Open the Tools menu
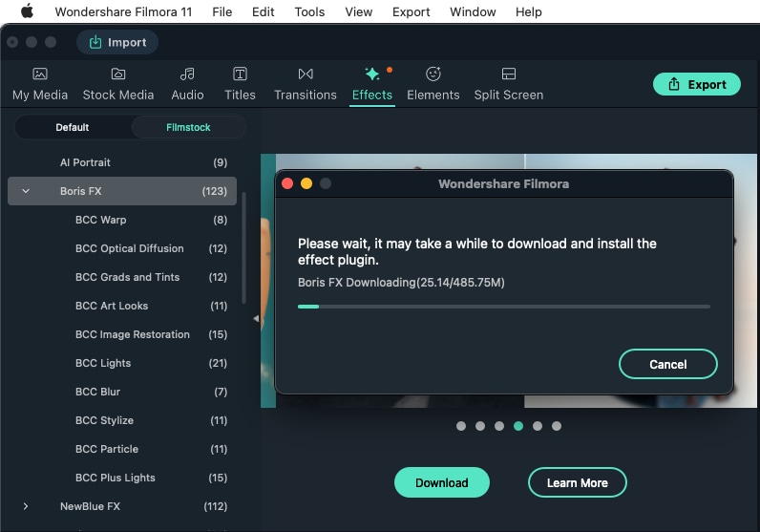 309,11
